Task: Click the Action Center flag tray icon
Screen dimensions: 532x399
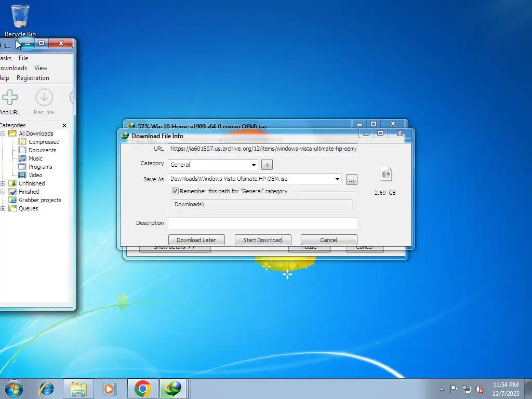Action: tap(454, 389)
